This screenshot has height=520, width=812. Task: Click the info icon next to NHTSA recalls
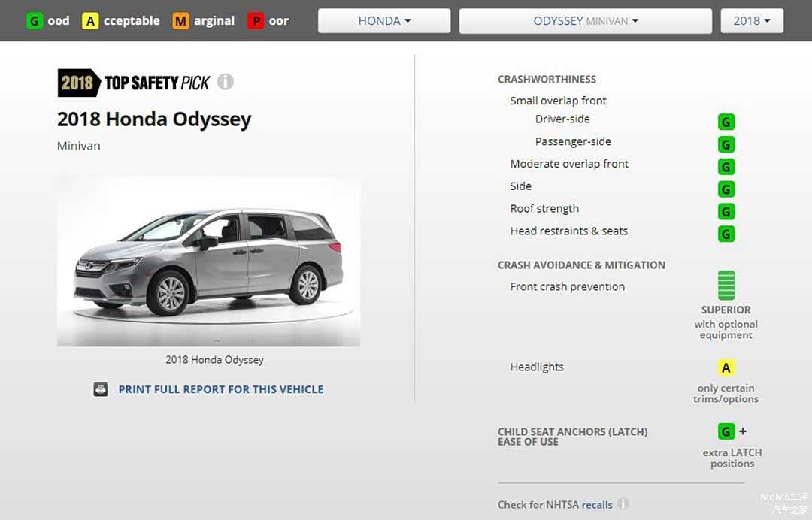(x=623, y=504)
